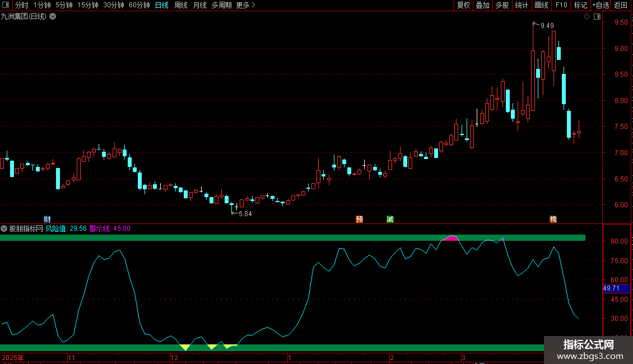Click the 预 forecast marker icon
The image size is (633, 364).
(359, 219)
